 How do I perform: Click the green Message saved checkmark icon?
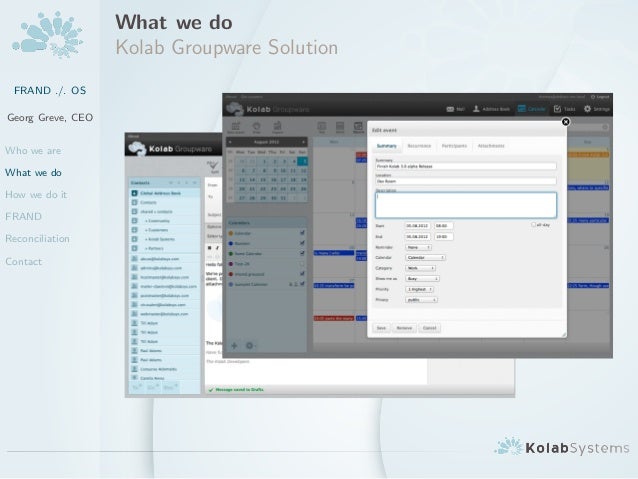click(x=211, y=390)
